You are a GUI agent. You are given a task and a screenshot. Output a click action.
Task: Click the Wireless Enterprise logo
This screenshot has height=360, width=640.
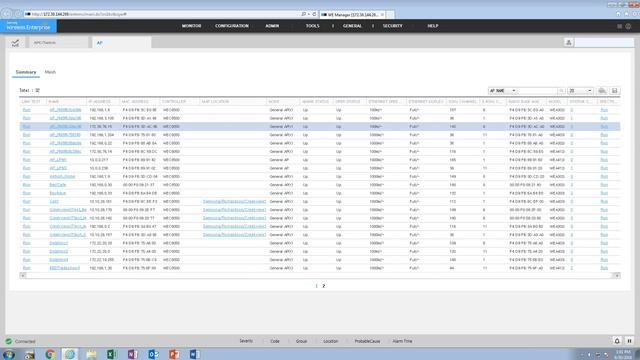(x=28, y=26)
